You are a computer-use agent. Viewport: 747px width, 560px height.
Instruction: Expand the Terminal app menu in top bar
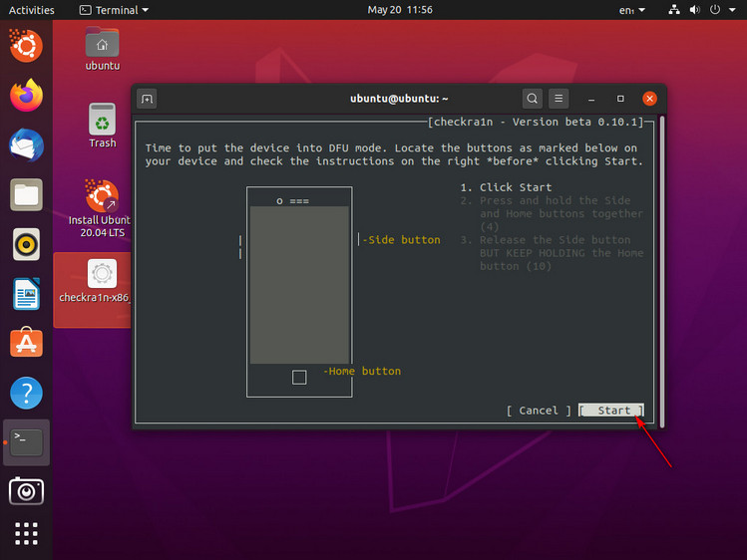click(x=114, y=10)
